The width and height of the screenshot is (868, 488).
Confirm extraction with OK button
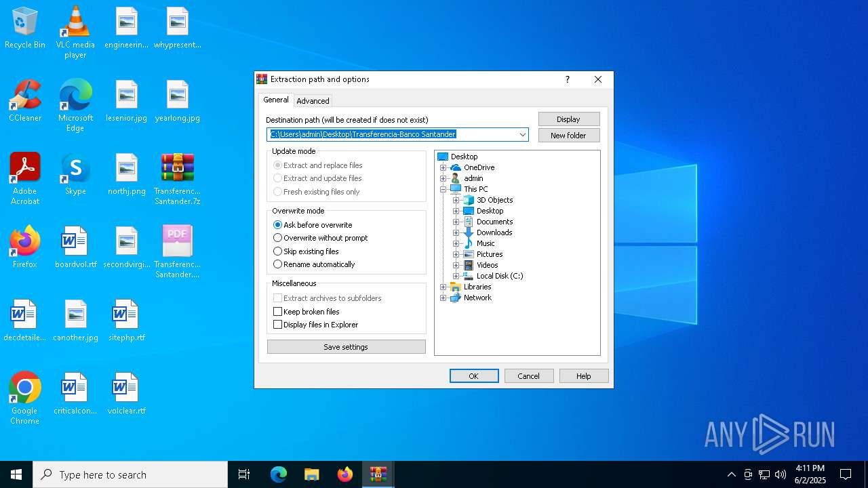(474, 376)
